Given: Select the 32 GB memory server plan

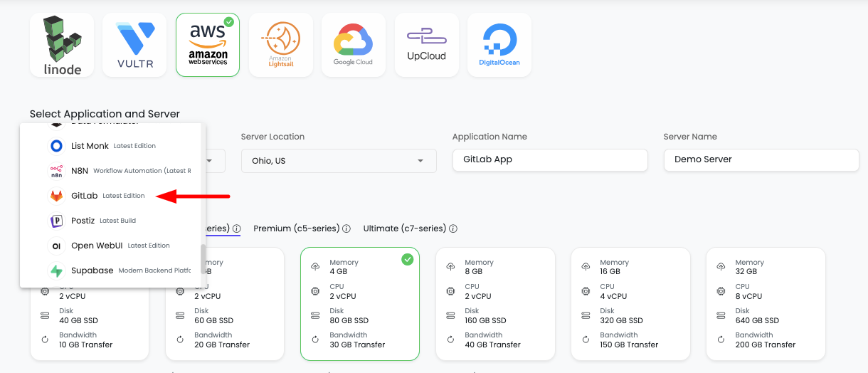Looking at the screenshot, I should click(x=766, y=304).
